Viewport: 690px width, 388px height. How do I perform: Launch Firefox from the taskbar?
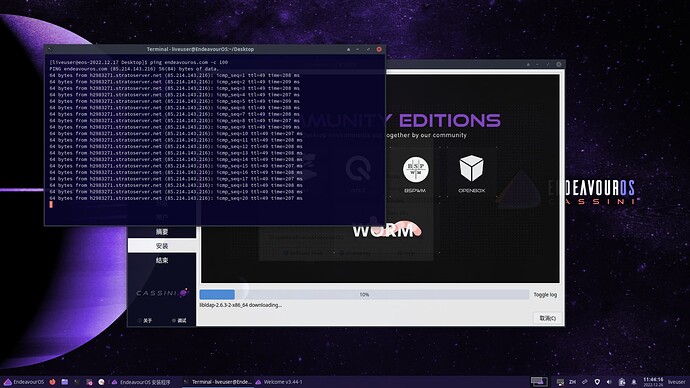click(x=52, y=382)
